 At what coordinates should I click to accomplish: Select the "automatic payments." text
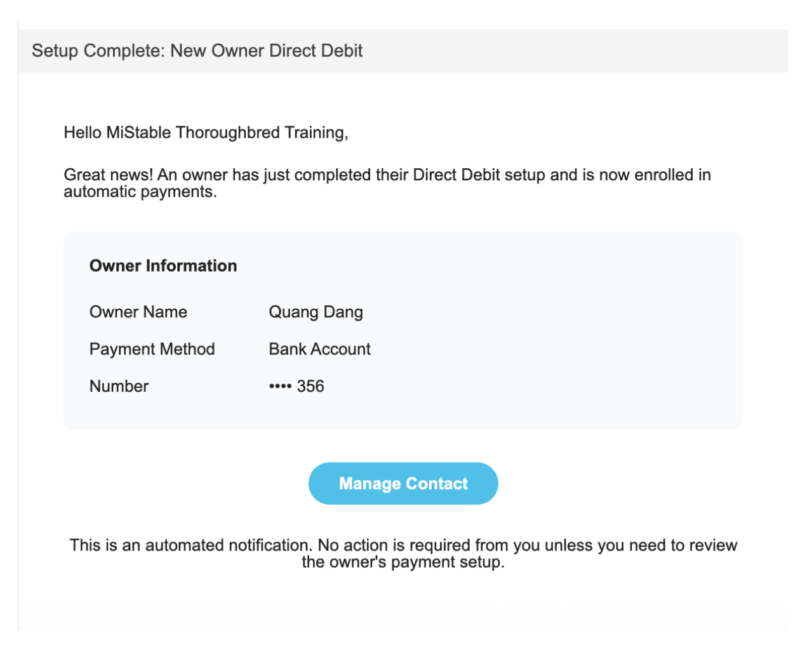tap(140, 192)
